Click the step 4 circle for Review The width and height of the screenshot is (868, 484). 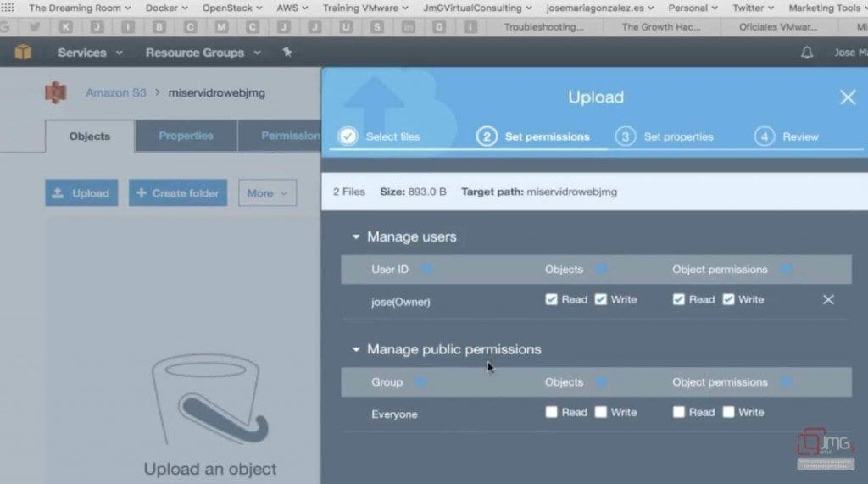(765, 136)
